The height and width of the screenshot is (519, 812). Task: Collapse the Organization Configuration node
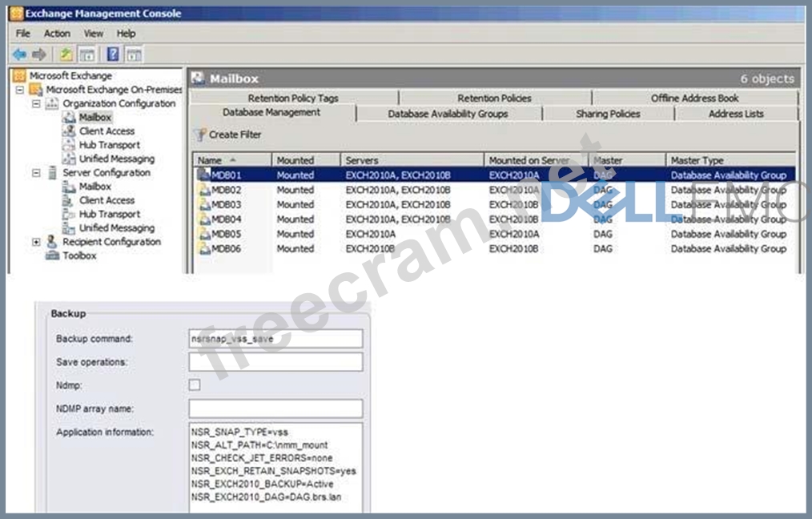coord(36,103)
